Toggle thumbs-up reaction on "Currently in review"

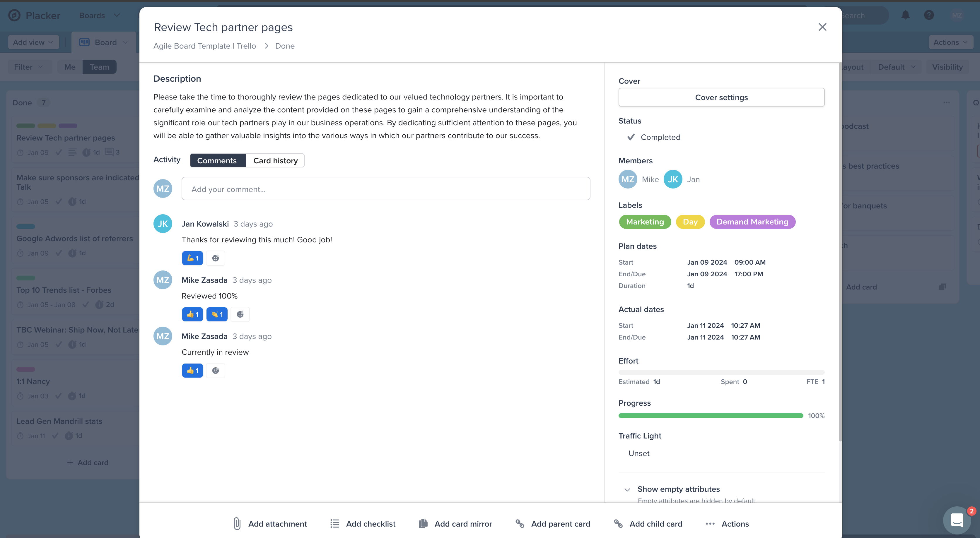(192, 370)
